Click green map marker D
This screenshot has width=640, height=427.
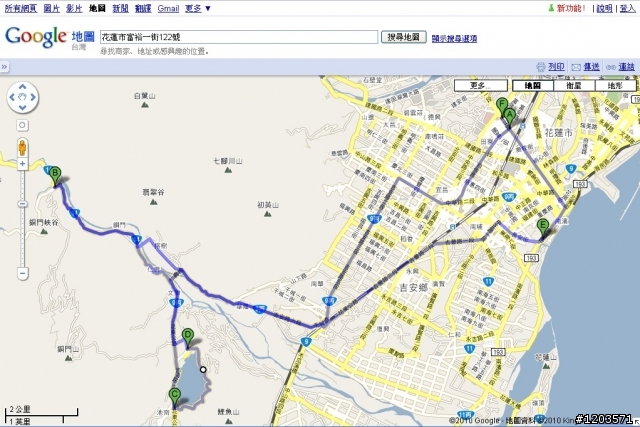pos(187,338)
